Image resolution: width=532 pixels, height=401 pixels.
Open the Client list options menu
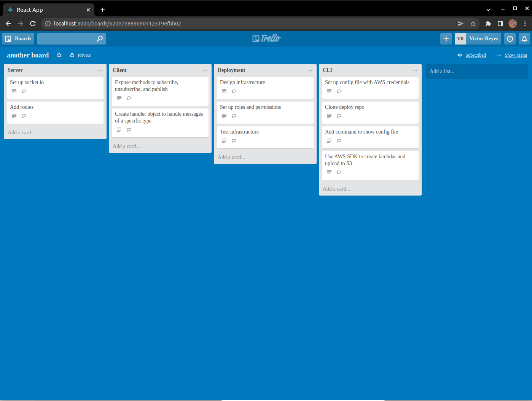coord(205,70)
